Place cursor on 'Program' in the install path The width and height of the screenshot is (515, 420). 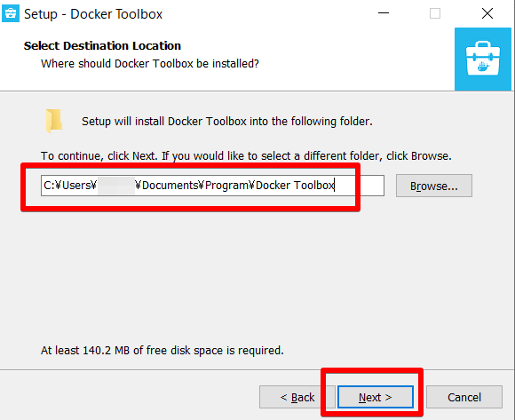(226, 186)
